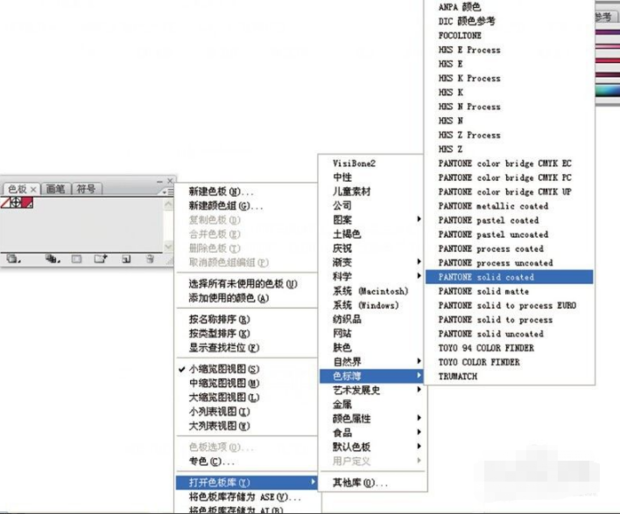
Task: Expand highlighted 色标簿 submenu
Action: point(372,376)
